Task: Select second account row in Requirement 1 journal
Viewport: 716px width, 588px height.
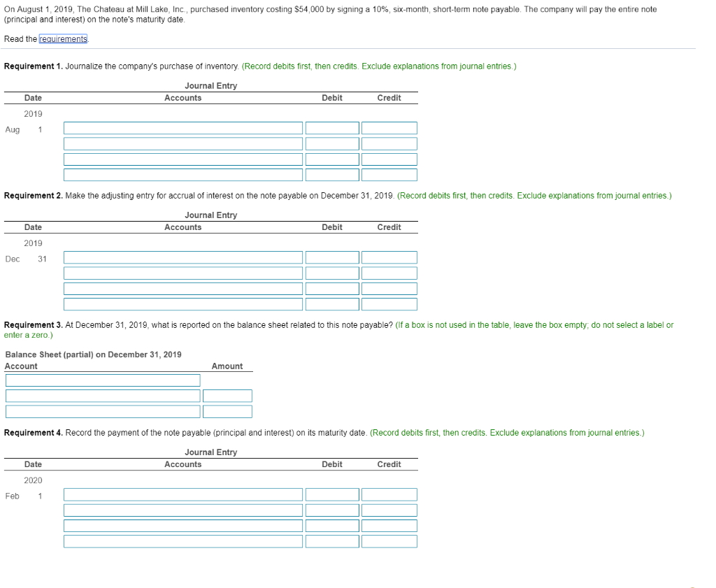Action: point(183,144)
